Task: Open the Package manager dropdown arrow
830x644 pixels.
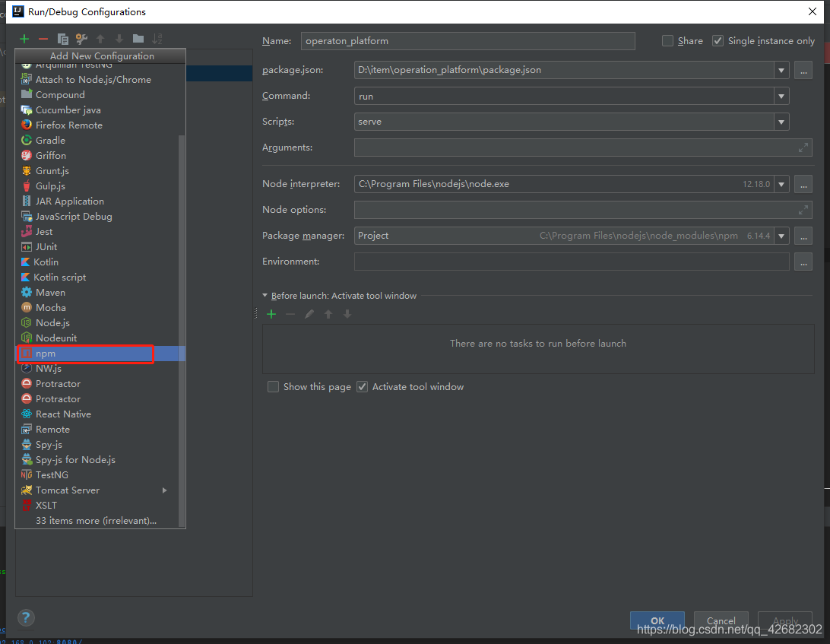Action: coord(781,236)
